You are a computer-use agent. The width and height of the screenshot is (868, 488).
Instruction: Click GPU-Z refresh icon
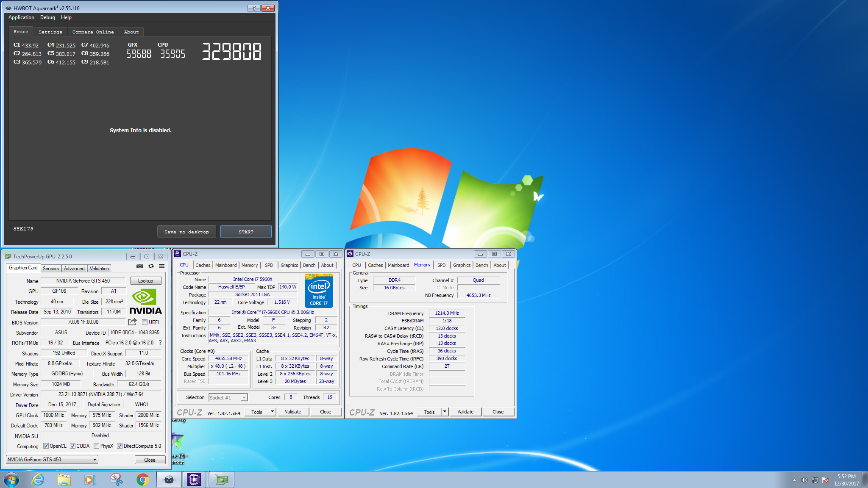click(x=151, y=266)
